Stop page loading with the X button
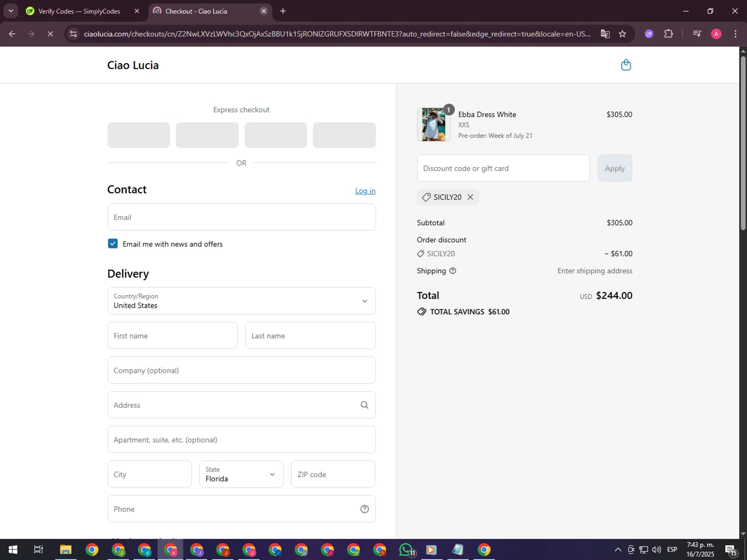Viewport: 747px width, 560px height. pos(50,34)
